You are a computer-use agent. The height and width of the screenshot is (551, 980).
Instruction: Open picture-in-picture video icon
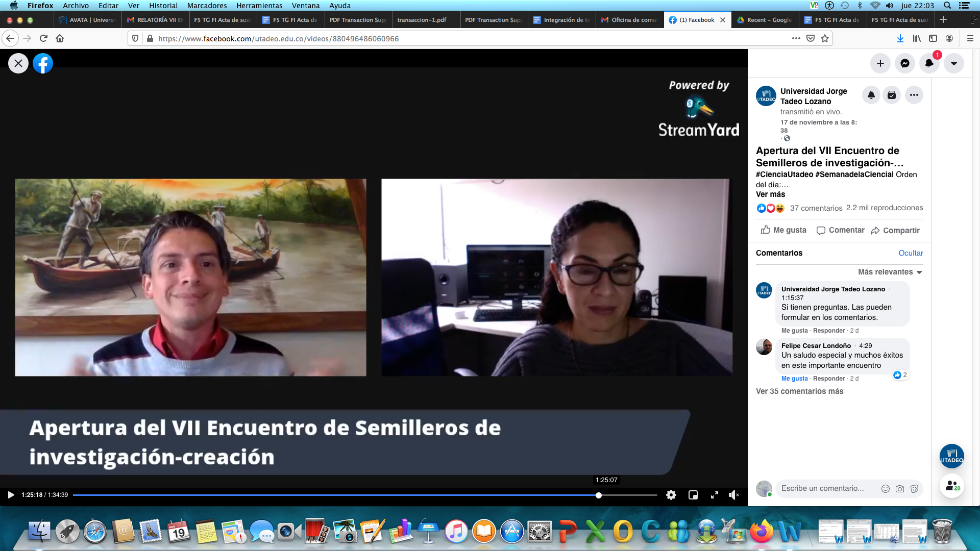tap(693, 495)
